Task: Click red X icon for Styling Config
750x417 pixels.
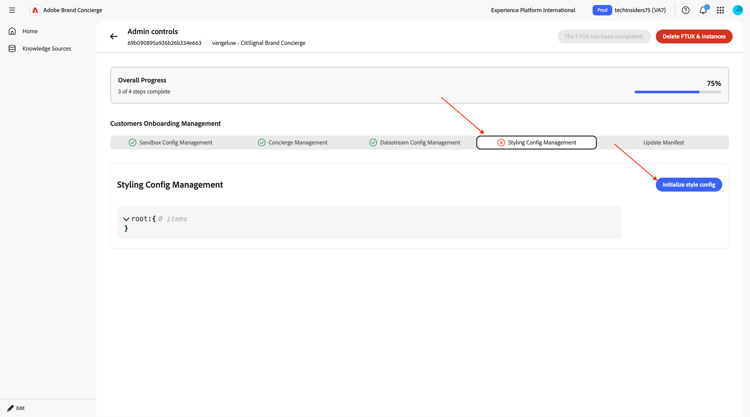Action: pos(501,143)
